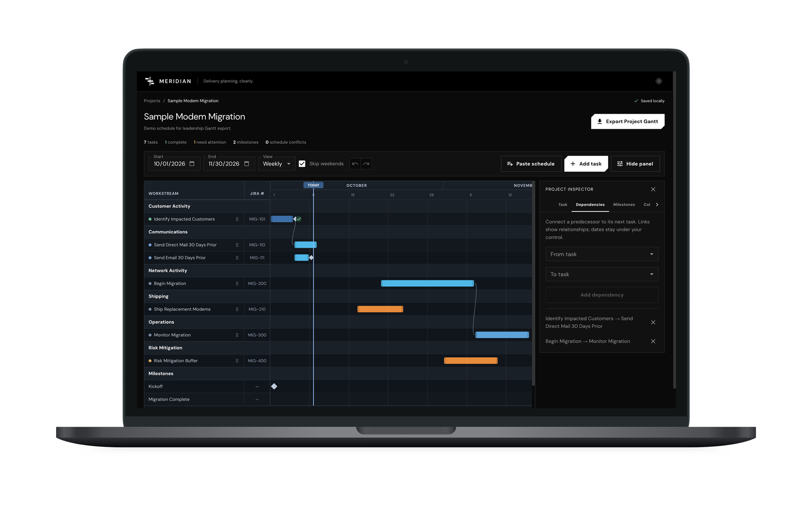Close the Project Inspector panel

(653, 189)
